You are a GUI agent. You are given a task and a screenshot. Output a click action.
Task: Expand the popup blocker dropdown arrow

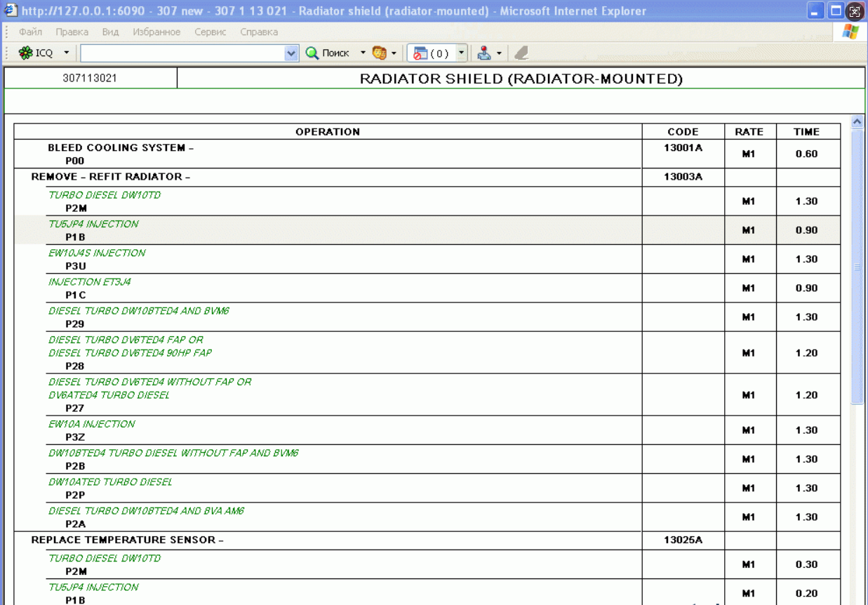[461, 53]
